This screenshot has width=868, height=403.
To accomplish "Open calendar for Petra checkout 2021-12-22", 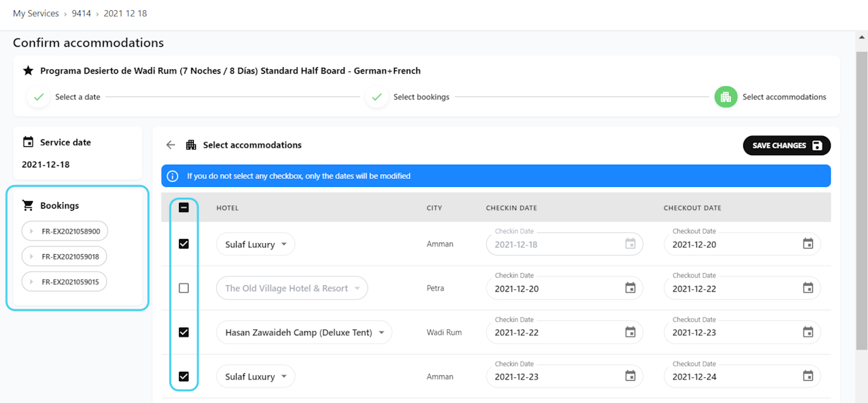I will [808, 288].
